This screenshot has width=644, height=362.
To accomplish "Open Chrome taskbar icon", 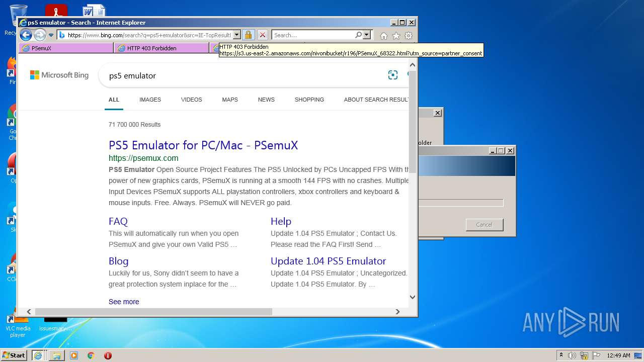I will (91, 355).
